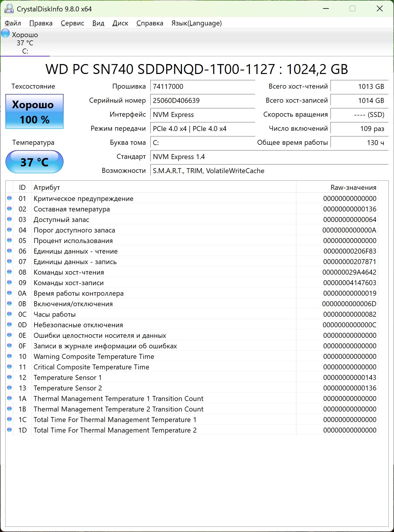This screenshot has height=532, width=394.
Task: Click the Всего хост-записей value 1014 GB
Action: 359,101
